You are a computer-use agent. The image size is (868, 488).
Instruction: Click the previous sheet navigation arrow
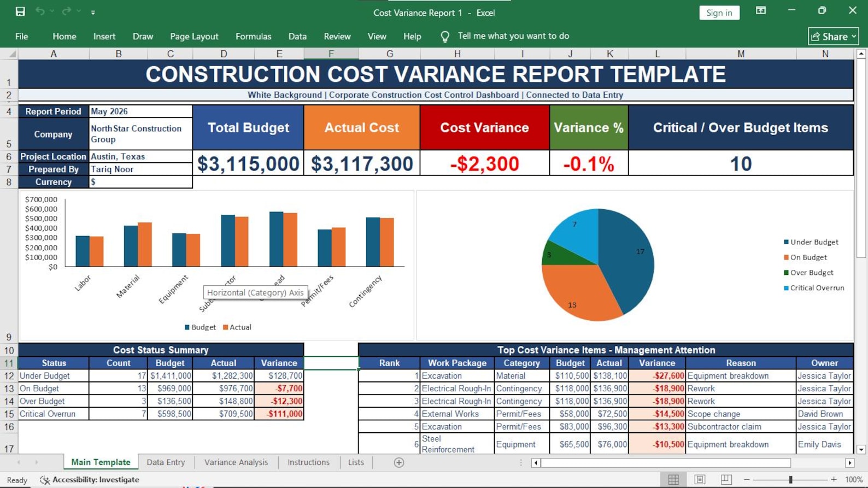point(19,462)
